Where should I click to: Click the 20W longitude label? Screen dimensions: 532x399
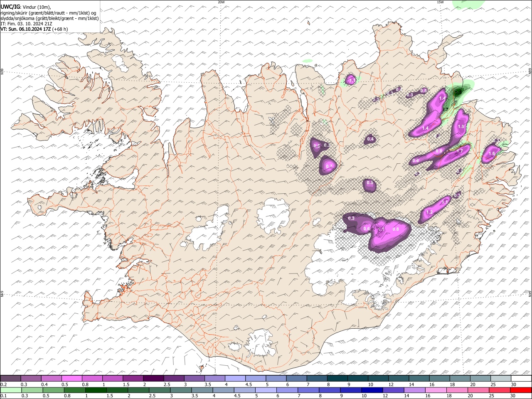click(221, 2)
